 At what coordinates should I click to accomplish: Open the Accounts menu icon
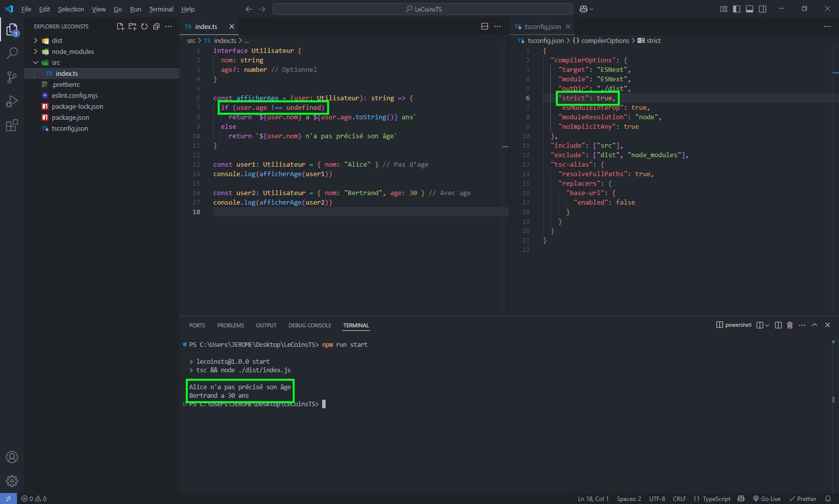click(x=12, y=457)
